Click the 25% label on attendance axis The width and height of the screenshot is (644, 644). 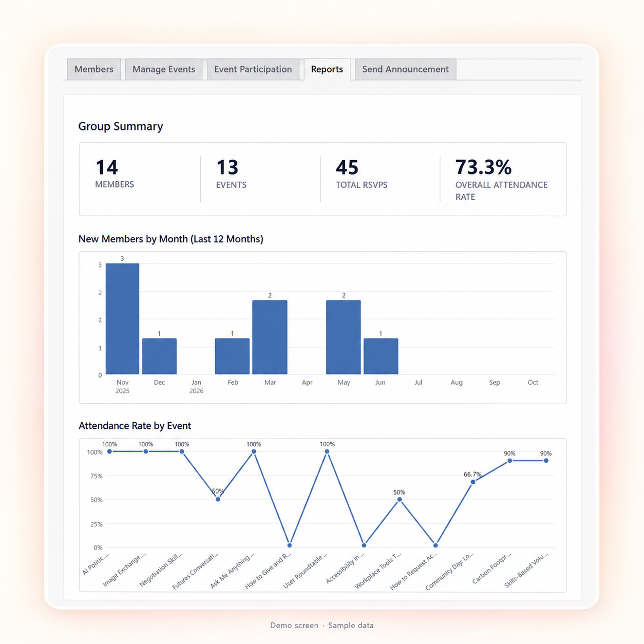[97, 524]
